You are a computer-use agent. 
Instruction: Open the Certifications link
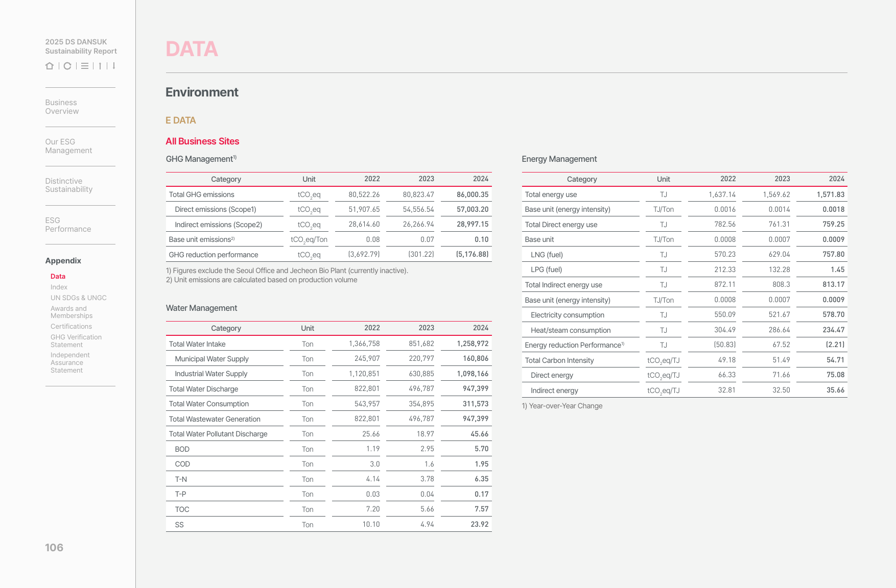[x=71, y=326]
